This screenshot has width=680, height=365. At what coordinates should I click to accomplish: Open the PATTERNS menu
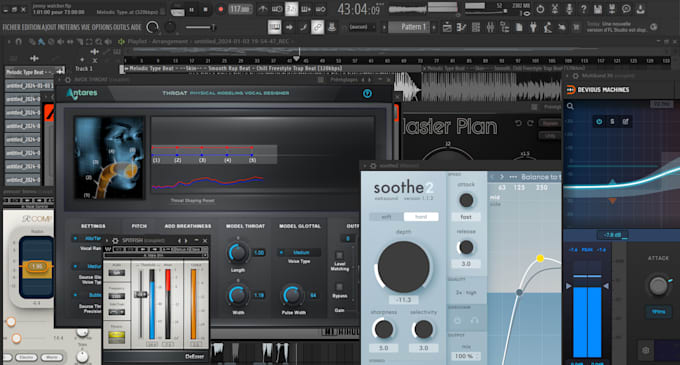click(68, 27)
